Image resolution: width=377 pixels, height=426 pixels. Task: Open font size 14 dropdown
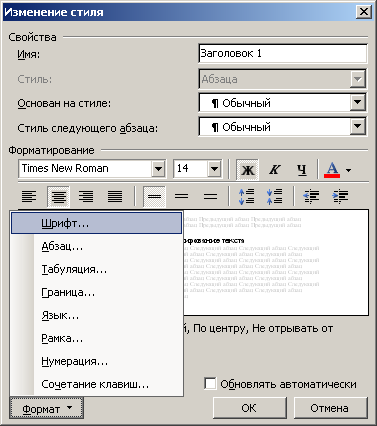[214, 169]
